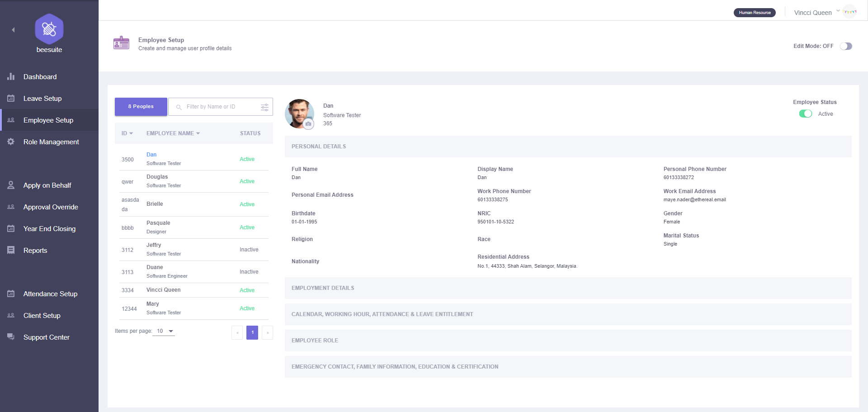Toggle Edit Mode switch on

[x=846, y=46]
